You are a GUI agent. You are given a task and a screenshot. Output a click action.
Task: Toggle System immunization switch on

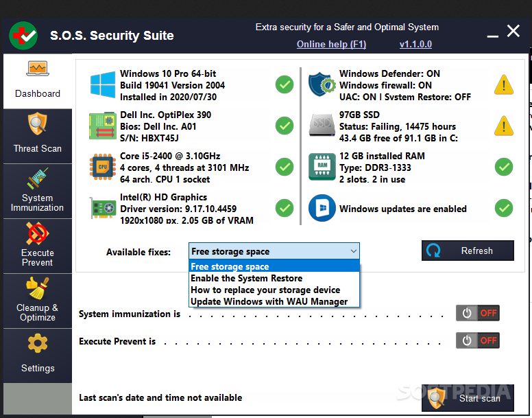click(478, 313)
